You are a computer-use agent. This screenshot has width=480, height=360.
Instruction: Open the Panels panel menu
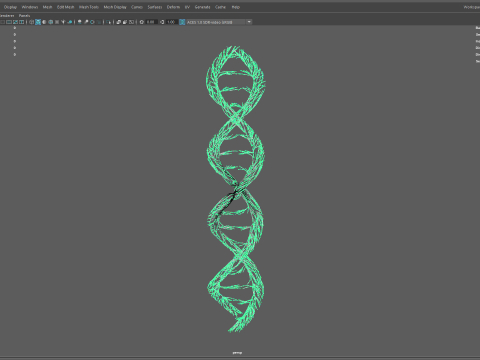(x=24, y=16)
